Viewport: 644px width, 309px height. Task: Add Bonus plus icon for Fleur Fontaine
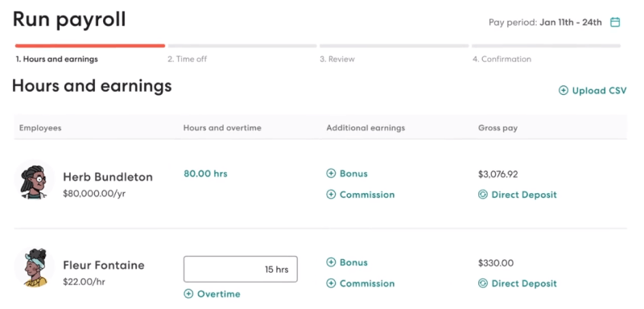(331, 262)
